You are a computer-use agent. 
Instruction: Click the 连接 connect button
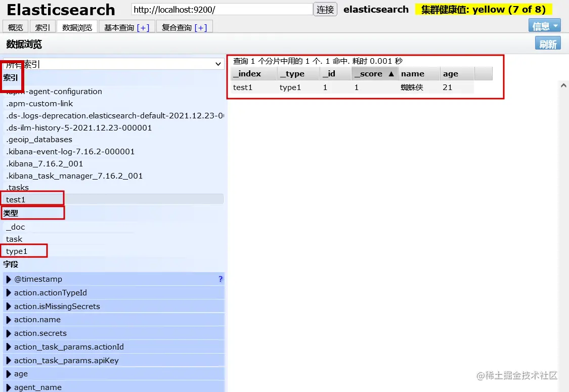[325, 10]
